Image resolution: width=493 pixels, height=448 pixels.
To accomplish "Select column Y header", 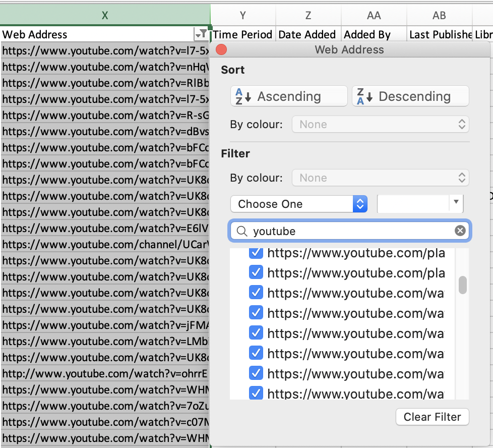I will click(243, 15).
